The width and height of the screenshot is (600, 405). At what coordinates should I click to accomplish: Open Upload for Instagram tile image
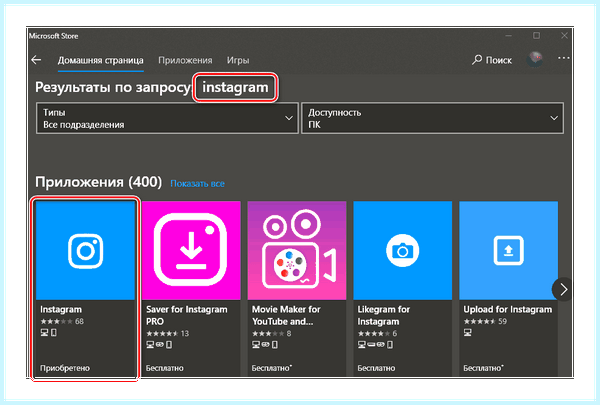click(x=509, y=250)
